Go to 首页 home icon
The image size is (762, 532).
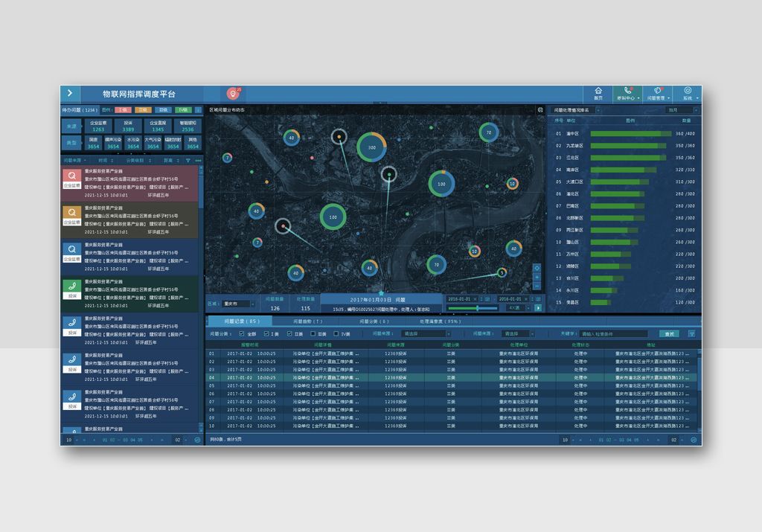coord(598,92)
